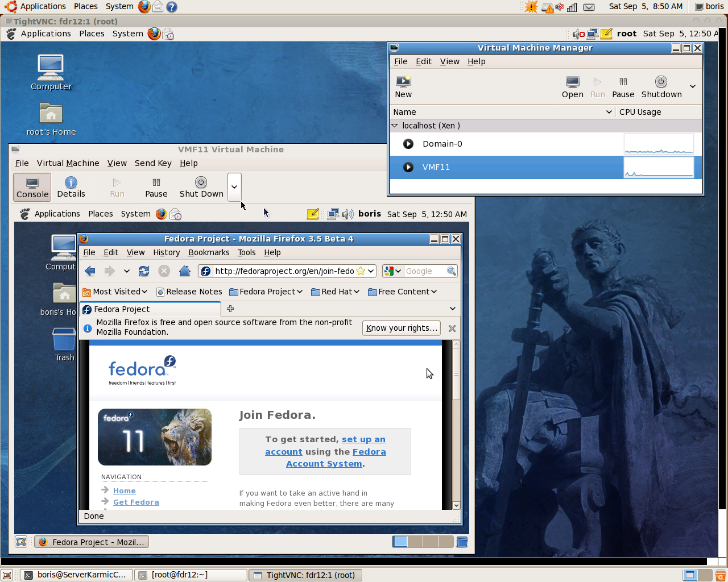
Task: Switch to Details view in VMF11 window
Action: pyautogui.click(x=71, y=187)
